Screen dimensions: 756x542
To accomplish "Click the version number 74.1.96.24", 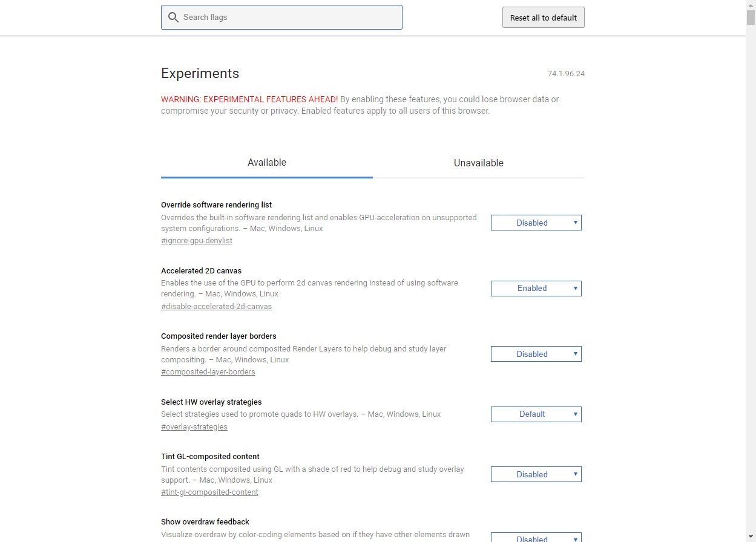I will 566,74.
